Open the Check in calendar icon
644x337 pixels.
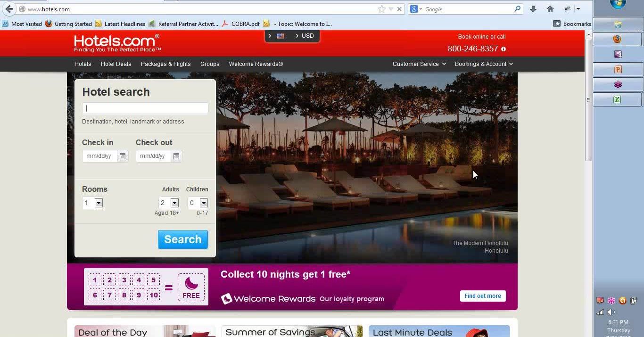coord(123,156)
